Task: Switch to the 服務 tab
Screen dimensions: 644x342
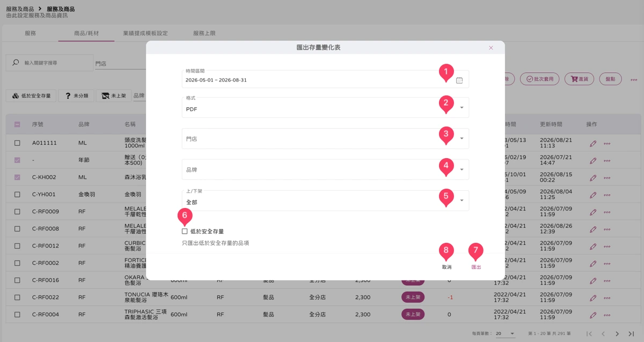Action: (31, 33)
